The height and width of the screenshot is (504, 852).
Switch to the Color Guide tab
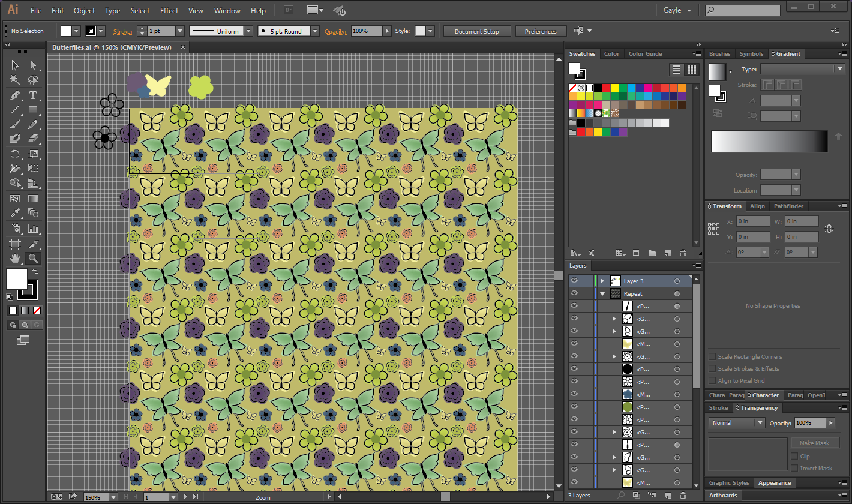click(x=645, y=54)
